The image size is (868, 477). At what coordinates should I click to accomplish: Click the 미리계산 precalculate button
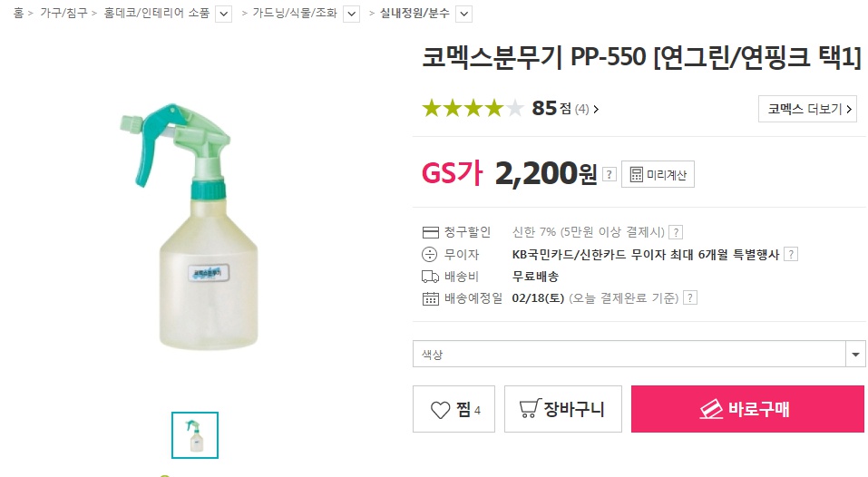(x=658, y=174)
